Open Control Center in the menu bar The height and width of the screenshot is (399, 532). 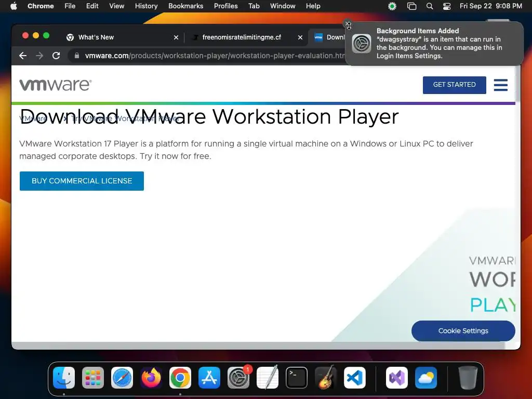447,6
